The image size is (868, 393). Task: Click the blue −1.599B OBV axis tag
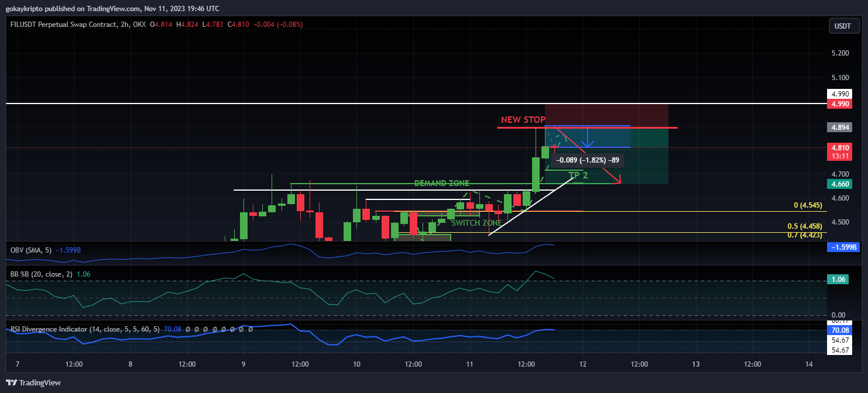click(x=843, y=247)
